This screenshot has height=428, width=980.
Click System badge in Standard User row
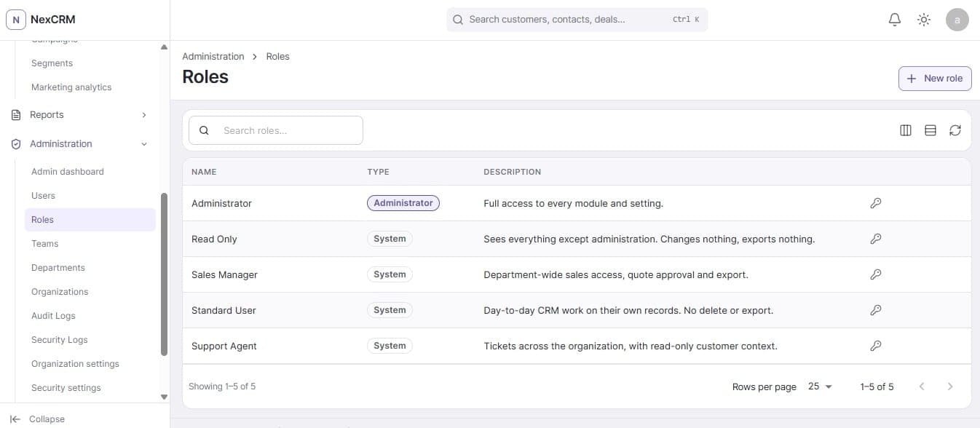(x=390, y=310)
